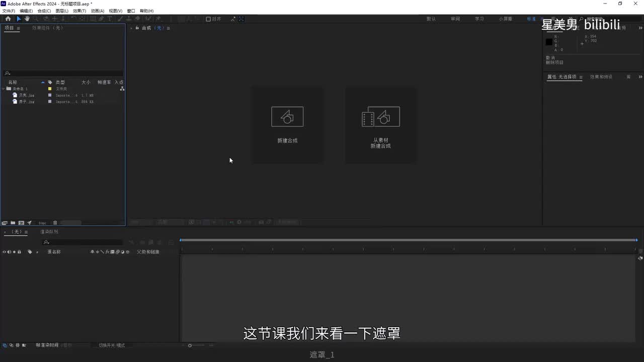Switch to 学习 workspace
The height and width of the screenshot is (362, 644).
[479, 19]
